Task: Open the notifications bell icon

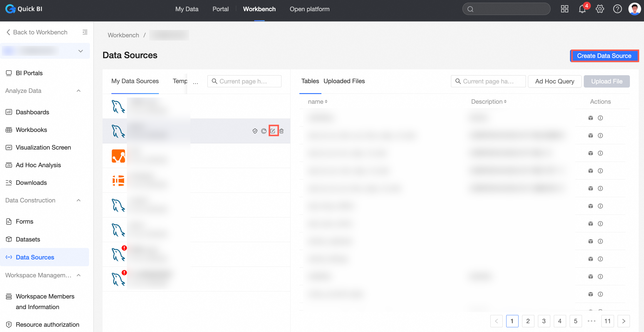Action: pos(582,9)
